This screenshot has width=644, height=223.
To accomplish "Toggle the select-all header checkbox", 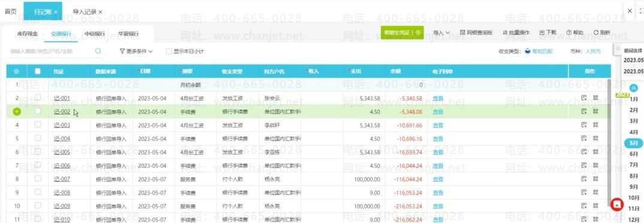I will pos(38,71).
